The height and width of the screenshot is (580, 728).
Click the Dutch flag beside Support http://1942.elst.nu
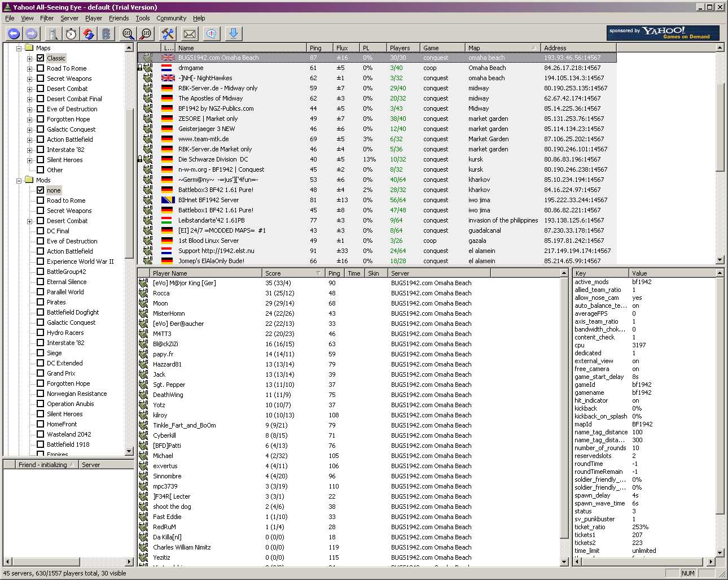coord(168,251)
